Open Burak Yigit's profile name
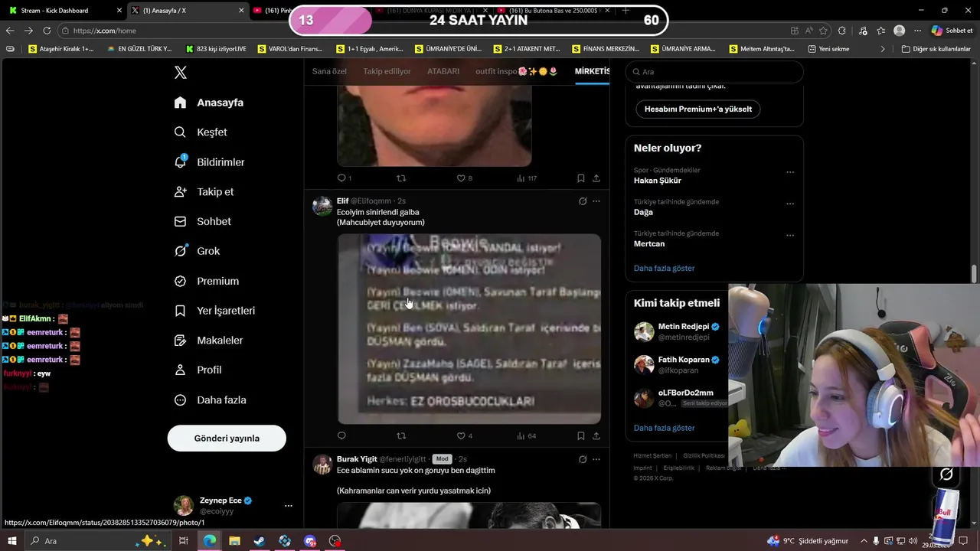The width and height of the screenshot is (980, 551). pos(357,459)
